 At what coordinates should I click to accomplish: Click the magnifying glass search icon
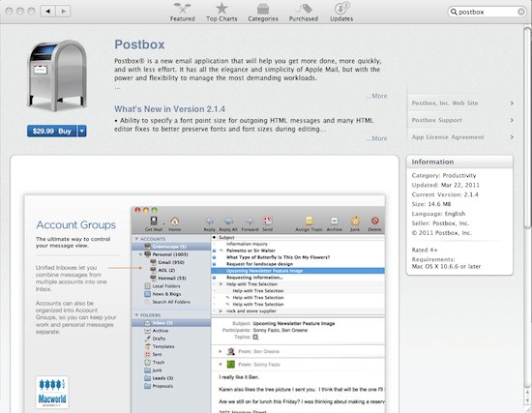click(454, 12)
